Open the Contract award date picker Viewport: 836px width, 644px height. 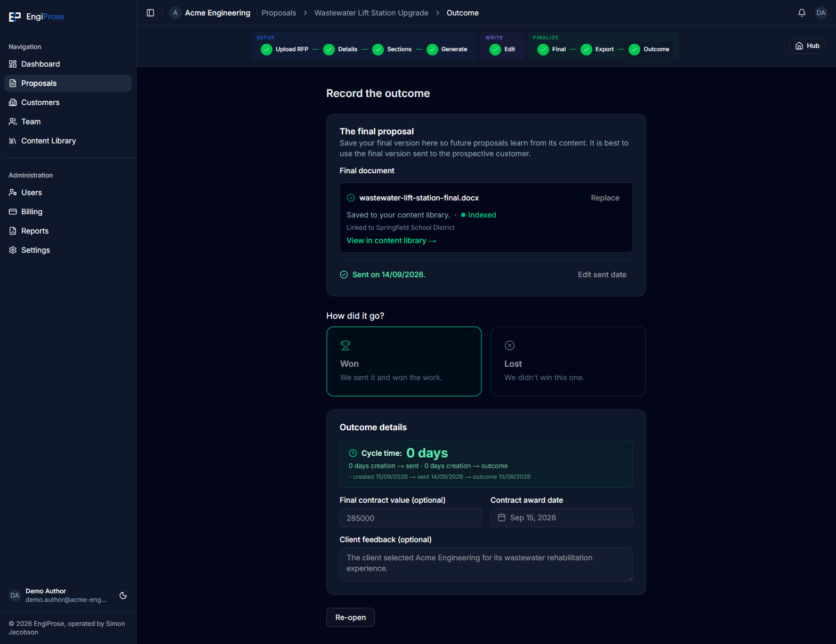(561, 518)
